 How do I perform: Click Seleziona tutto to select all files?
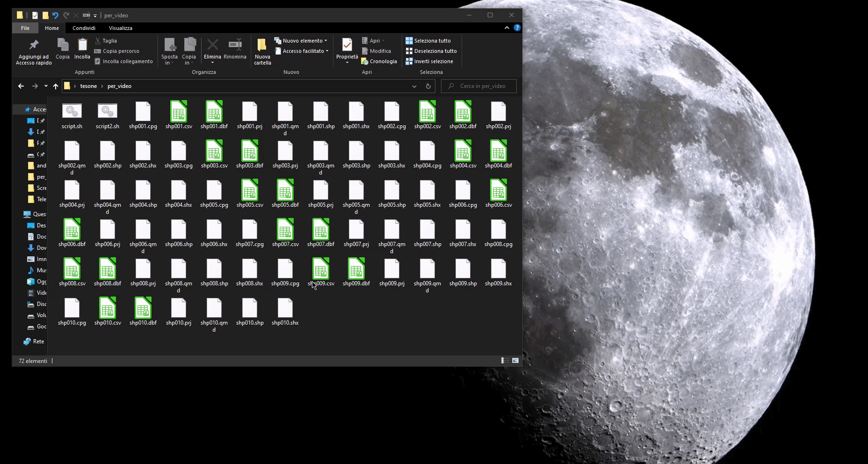coord(428,41)
